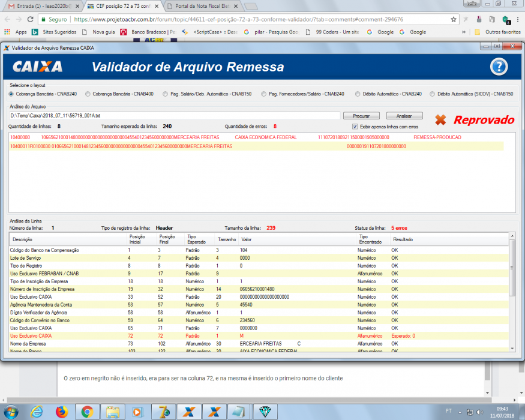
Task: Open the Apps bookmark shortcut
Action: (16, 32)
